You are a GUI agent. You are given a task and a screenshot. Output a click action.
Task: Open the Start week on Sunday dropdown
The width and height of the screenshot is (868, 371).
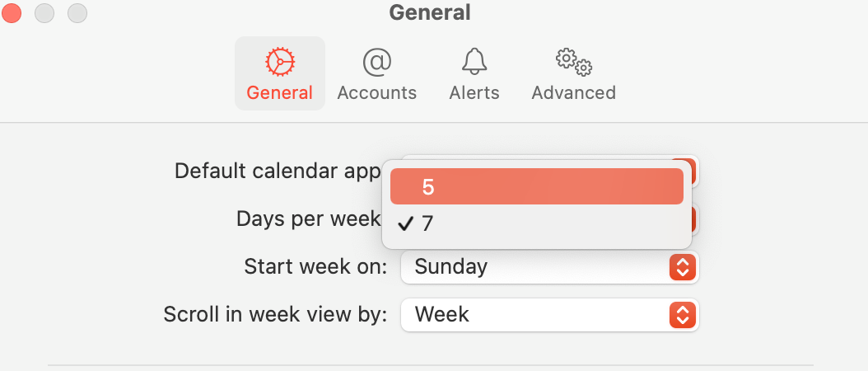(548, 267)
